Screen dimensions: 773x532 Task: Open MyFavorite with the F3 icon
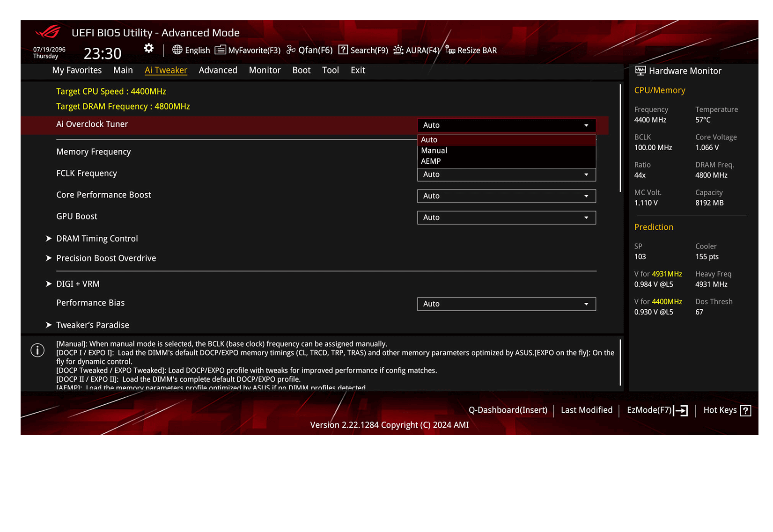(x=220, y=50)
